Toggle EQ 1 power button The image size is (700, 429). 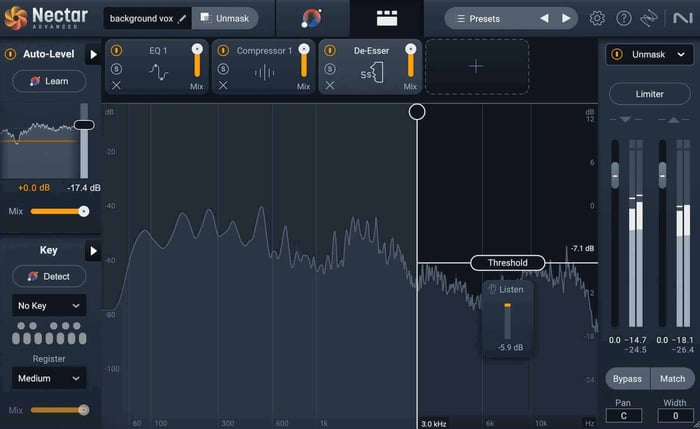117,50
